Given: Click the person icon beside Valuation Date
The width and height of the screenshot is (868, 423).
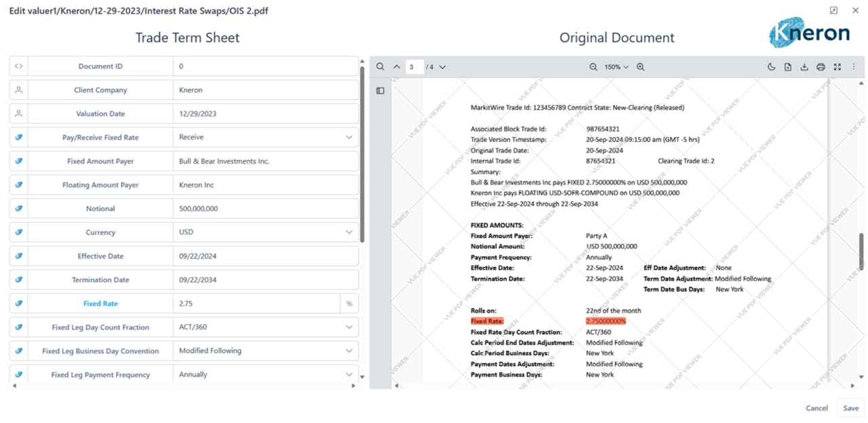Looking at the screenshot, I should pyautogui.click(x=19, y=114).
